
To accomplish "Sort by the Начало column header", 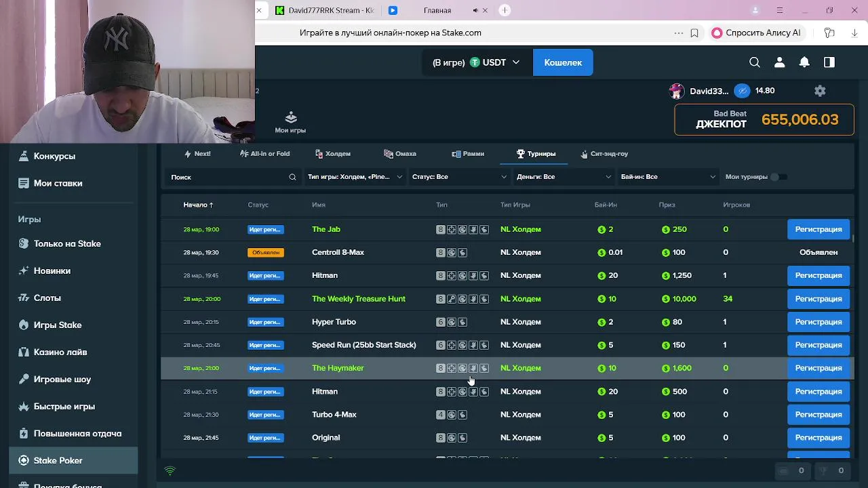I will pyautogui.click(x=198, y=205).
